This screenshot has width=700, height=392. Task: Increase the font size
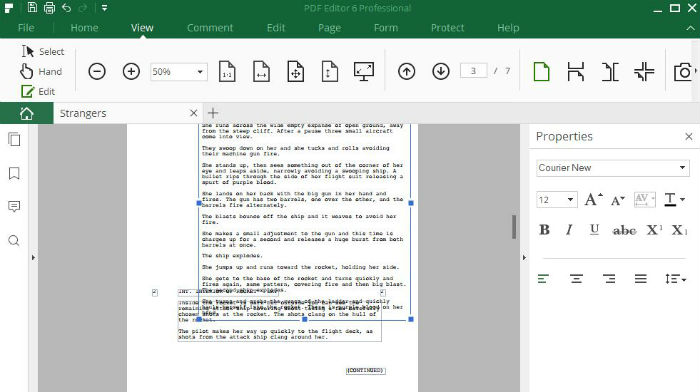[593, 200]
